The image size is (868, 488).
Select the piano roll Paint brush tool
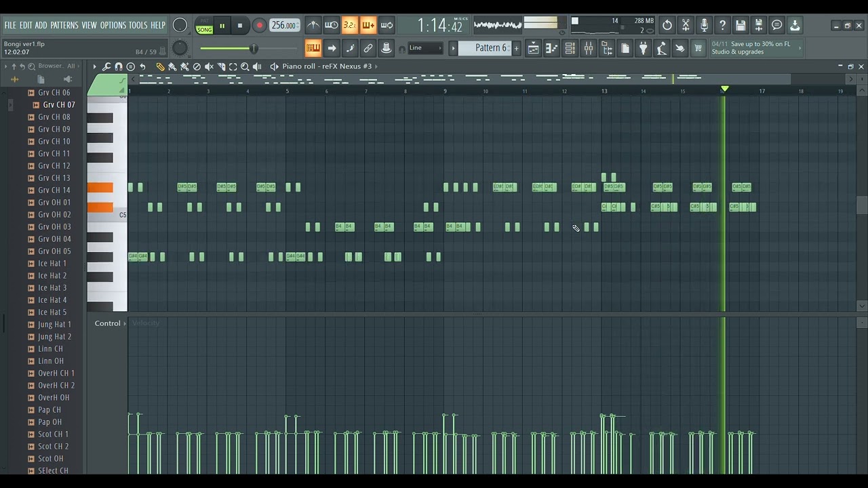[172, 66]
